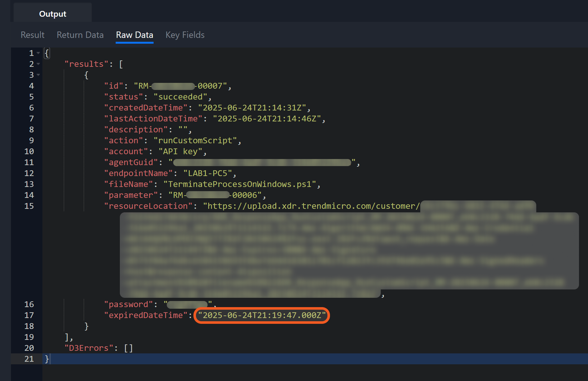Screen dimensions: 588x381
Task: Fold the object starting on line 3
Action: [x=38, y=75]
